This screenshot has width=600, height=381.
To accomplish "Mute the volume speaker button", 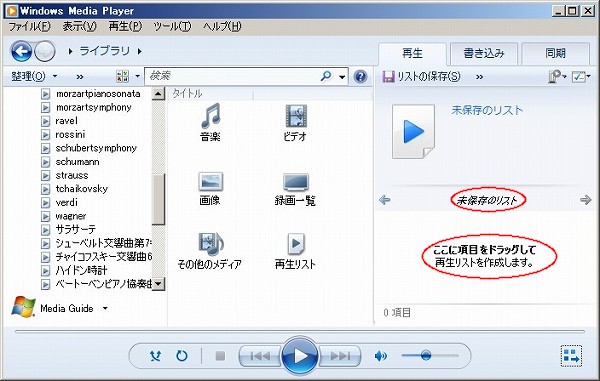I will pos(380,356).
